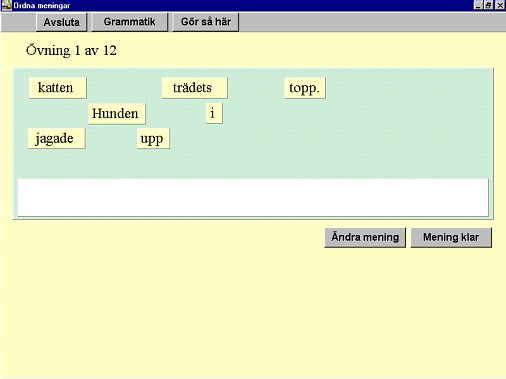Viewport: 506px width, 379px height.
Task: Click the white sentence answer area
Action: pos(253,198)
